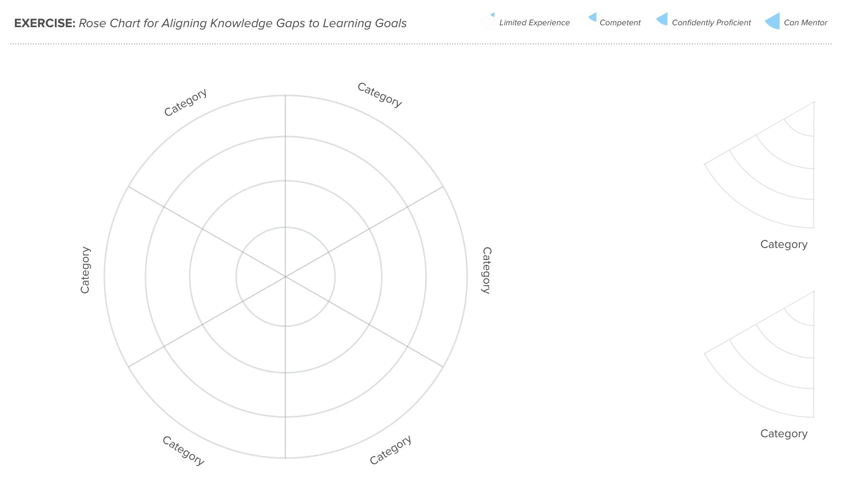Click the right vertical Category label
844x504 pixels.
coord(486,270)
